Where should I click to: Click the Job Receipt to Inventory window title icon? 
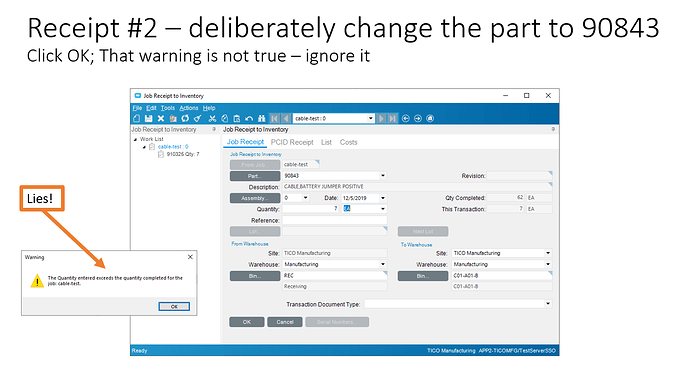click(138, 96)
